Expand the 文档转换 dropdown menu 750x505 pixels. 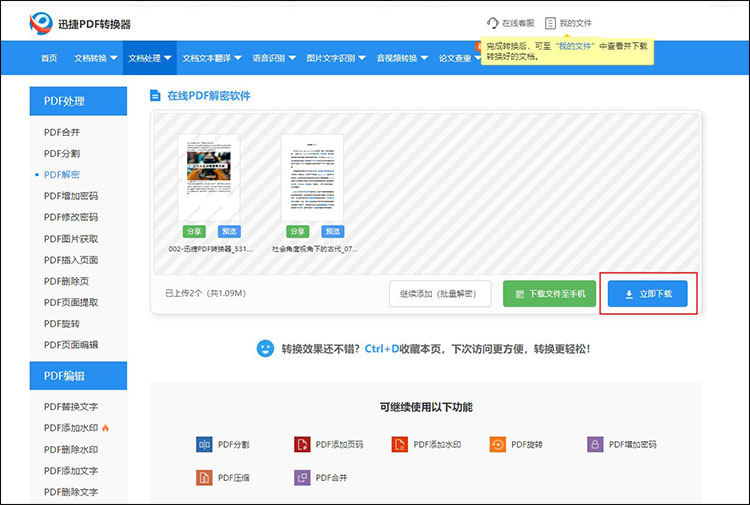coord(96,58)
